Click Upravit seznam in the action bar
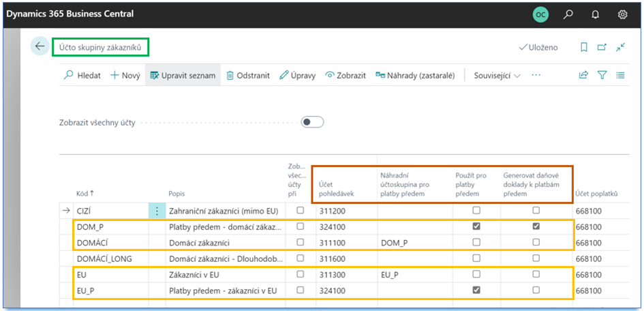644x311 pixels. pyautogui.click(x=183, y=76)
